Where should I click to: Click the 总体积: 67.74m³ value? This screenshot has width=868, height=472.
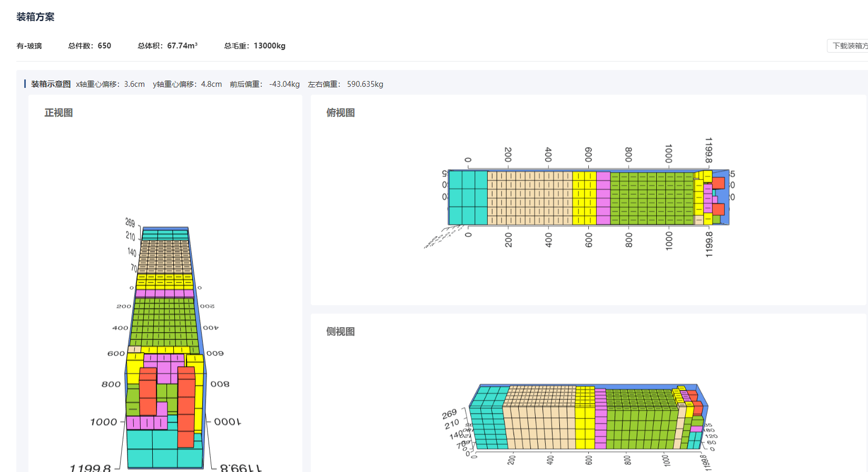click(167, 46)
